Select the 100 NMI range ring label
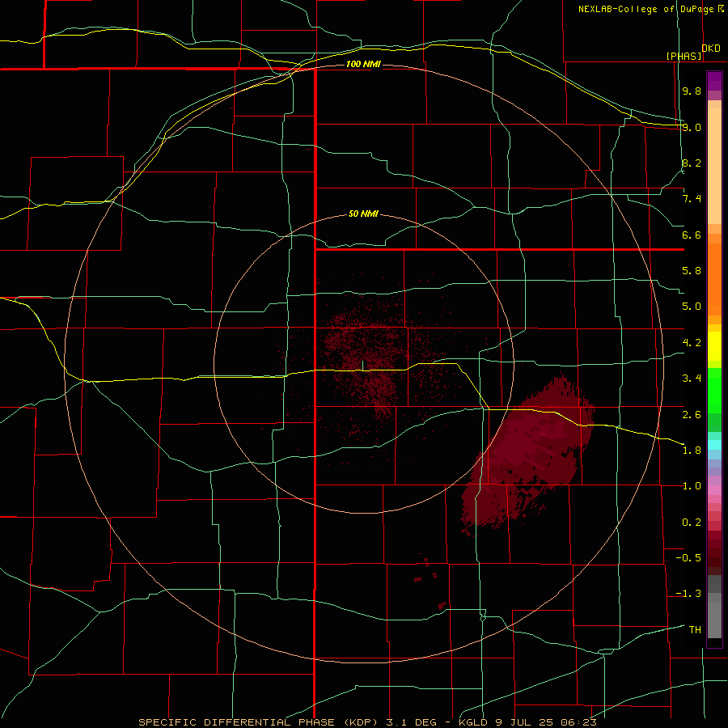728x728 pixels. [x=363, y=64]
